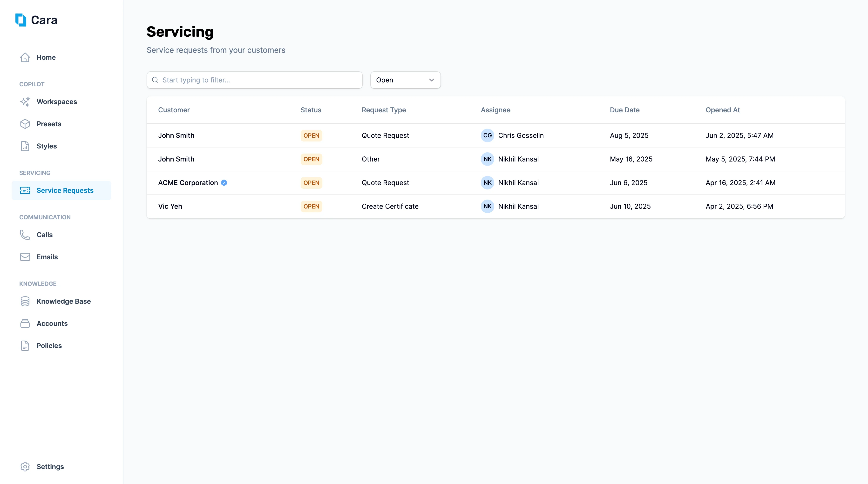Click the NK avatar in the ACME Corporation row

tap(487, 182)
